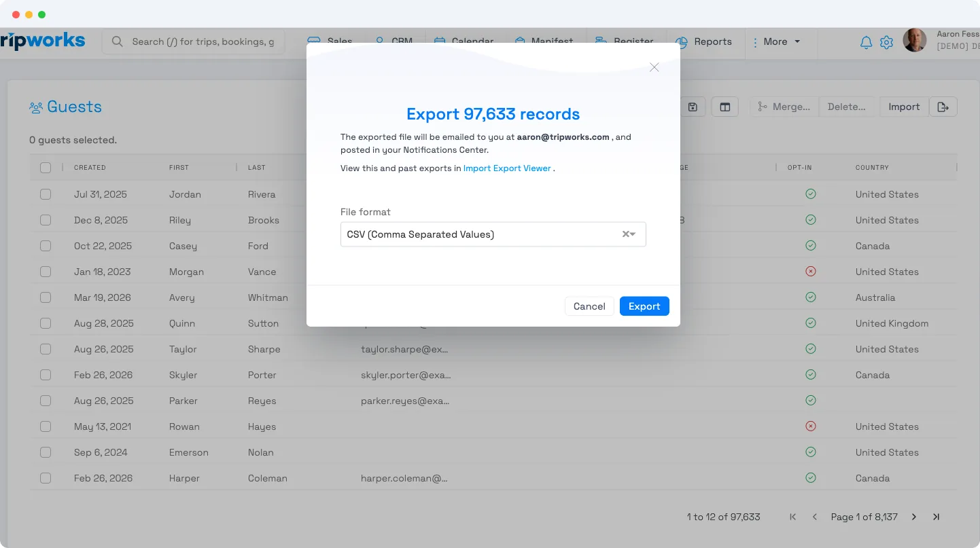Click Avery Whitman's opt-in check icon

point(810,297)
